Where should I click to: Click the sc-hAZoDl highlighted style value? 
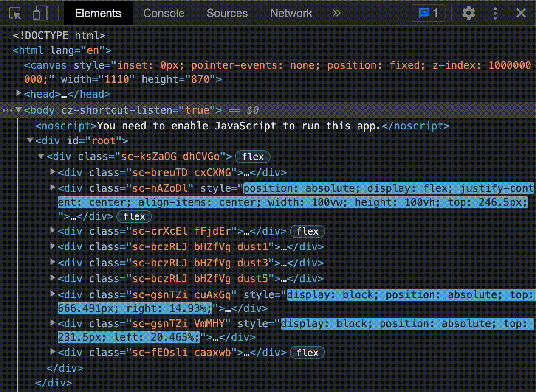pos(296,195)
